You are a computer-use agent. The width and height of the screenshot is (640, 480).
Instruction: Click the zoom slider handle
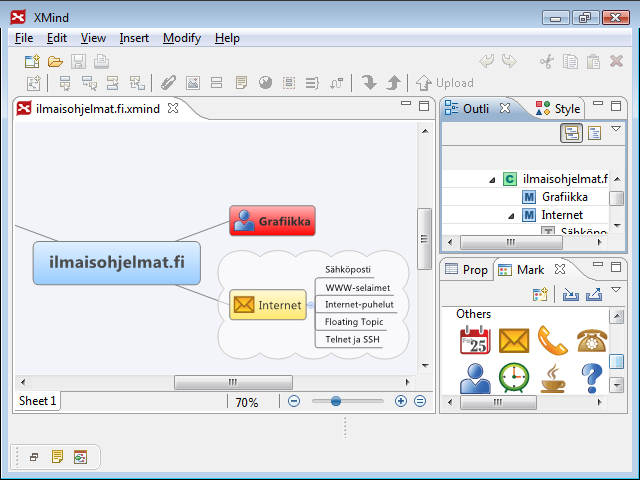pyautogui.click(x=336, y=401)
